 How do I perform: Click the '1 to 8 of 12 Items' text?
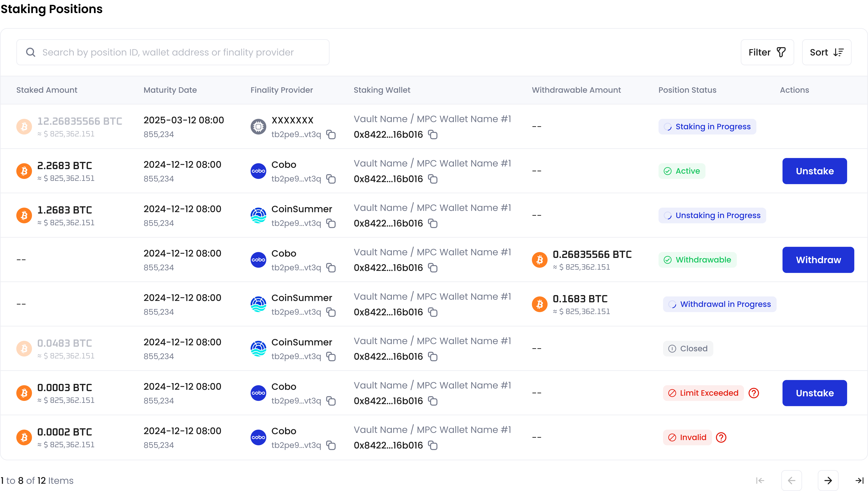tap(37, 481)
